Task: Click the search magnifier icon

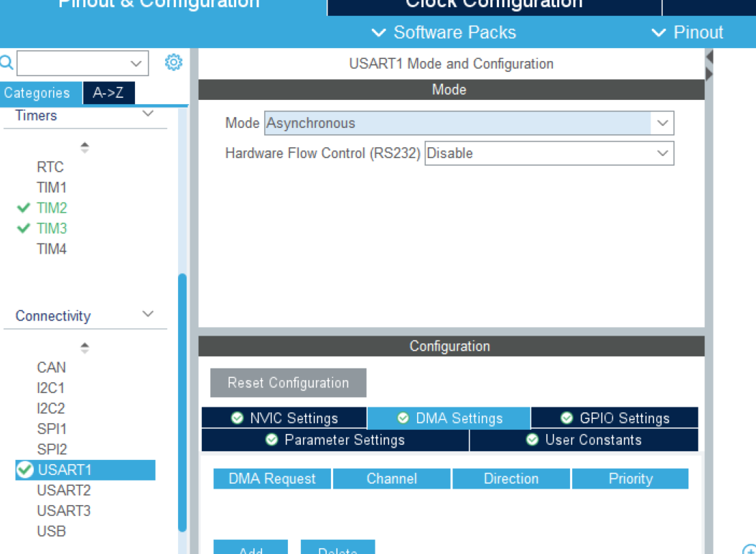Action: (x=6, y=63)
